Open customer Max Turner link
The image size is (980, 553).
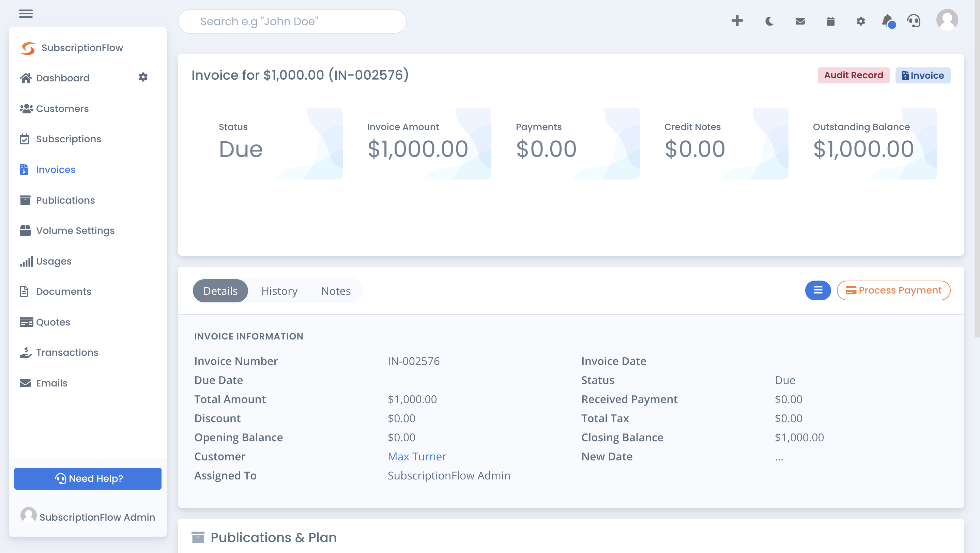pos(417,456)
